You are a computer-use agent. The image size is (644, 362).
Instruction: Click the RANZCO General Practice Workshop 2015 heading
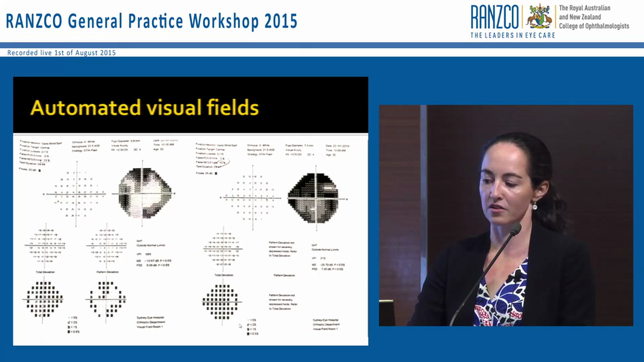coord(151,21)
